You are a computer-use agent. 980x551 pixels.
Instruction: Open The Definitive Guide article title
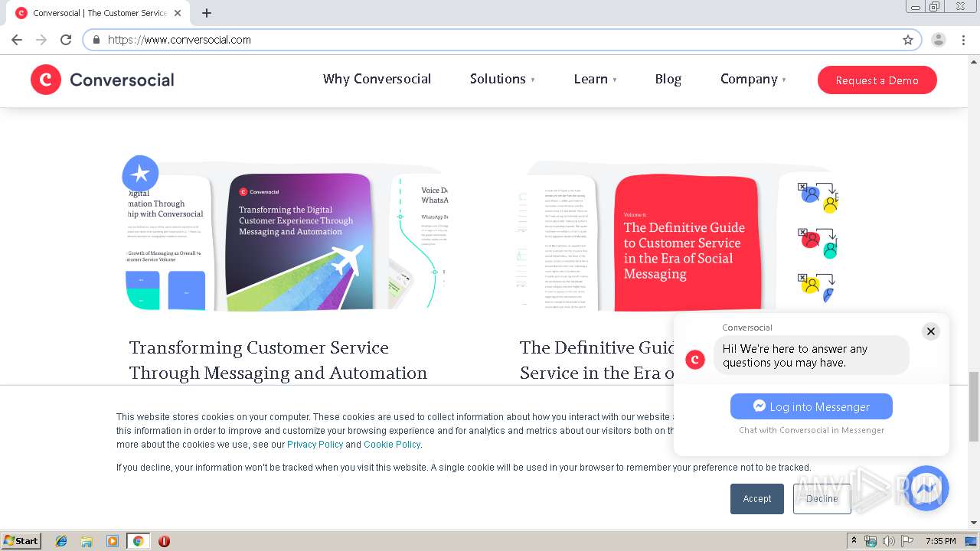[597, 360]
